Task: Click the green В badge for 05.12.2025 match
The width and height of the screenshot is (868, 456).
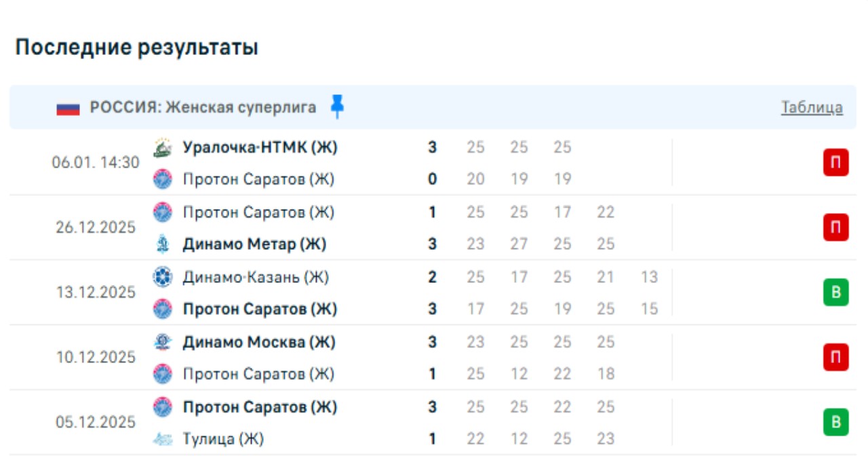Action: point(835,422)
